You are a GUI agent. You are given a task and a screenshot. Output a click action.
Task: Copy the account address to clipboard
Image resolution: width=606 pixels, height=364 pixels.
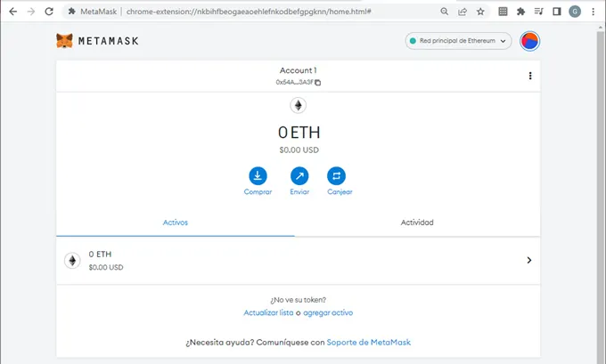click(x=317, y=82)
